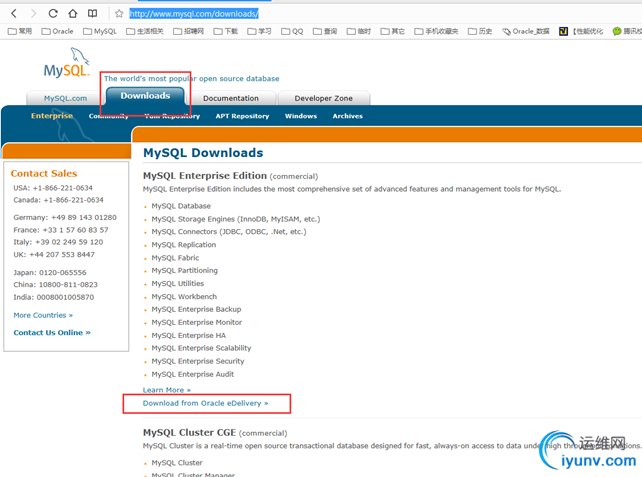The image size is (642, 477).
Task: Click the MySQL Cluster CGE heading
Action: [189, 433]
